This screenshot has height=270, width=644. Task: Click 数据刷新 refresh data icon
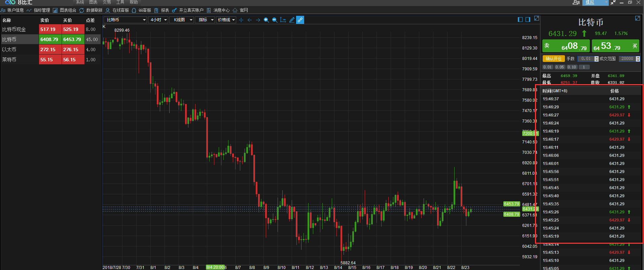click(x=82, y=10)
